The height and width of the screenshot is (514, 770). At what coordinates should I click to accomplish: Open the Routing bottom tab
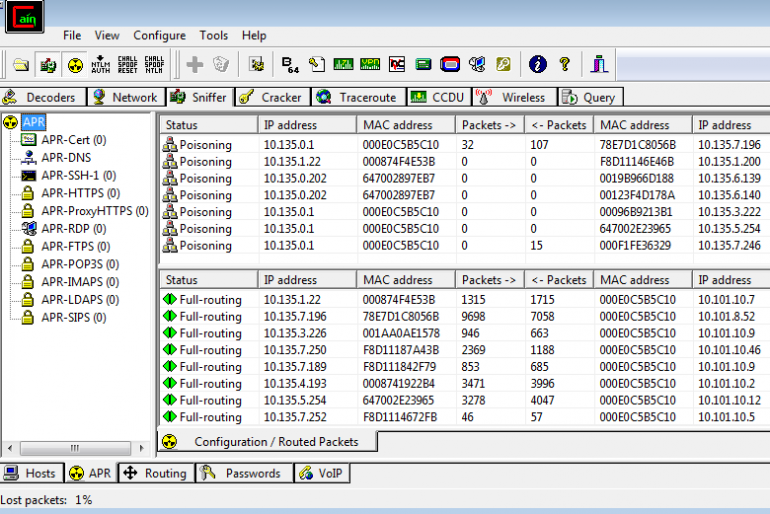156,473
